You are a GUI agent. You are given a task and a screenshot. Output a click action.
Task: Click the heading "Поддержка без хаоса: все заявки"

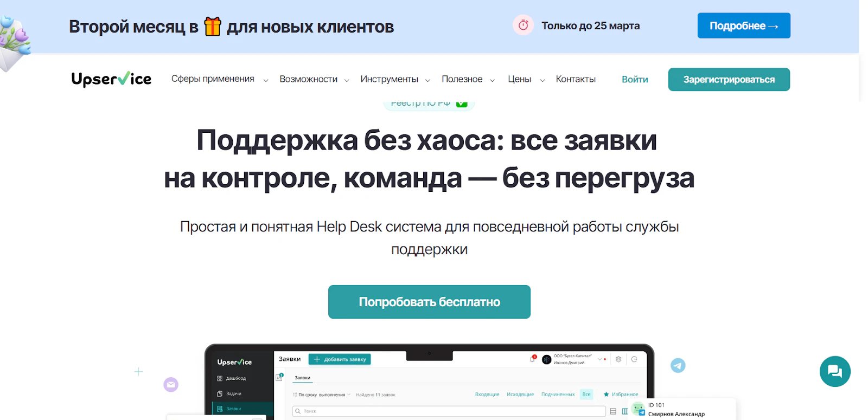(x=427, y=140)
